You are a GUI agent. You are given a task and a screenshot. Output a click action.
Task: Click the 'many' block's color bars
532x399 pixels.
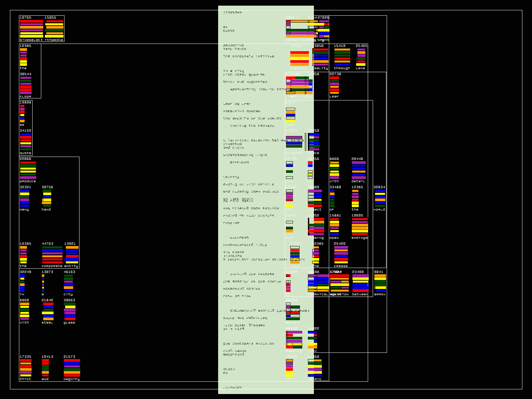click(x=25, y=198)
